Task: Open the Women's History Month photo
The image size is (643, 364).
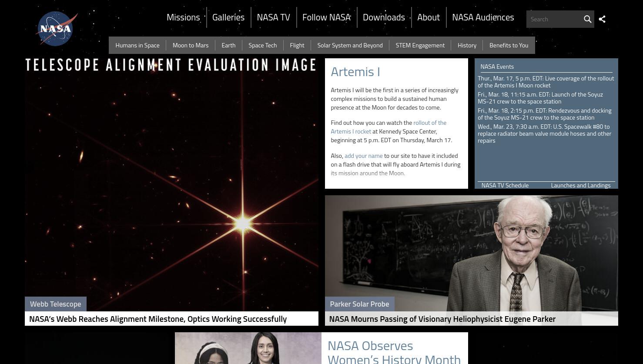Action: coord(248,348)
